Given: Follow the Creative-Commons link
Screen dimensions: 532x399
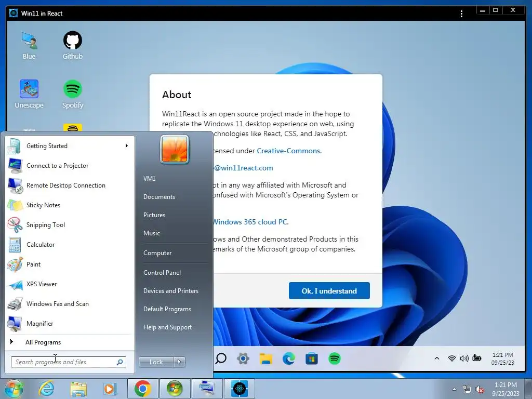Looking at the screenshot, I should click(x=289, y=151).
